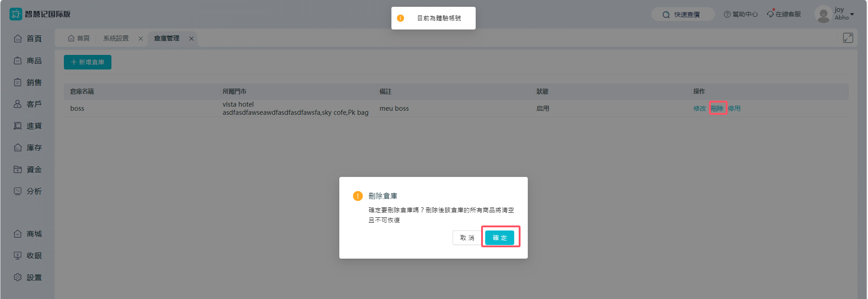Click the 新增倉庫 add warehouse button
This screenshot has height=299, width=868.
pos(87,62)
